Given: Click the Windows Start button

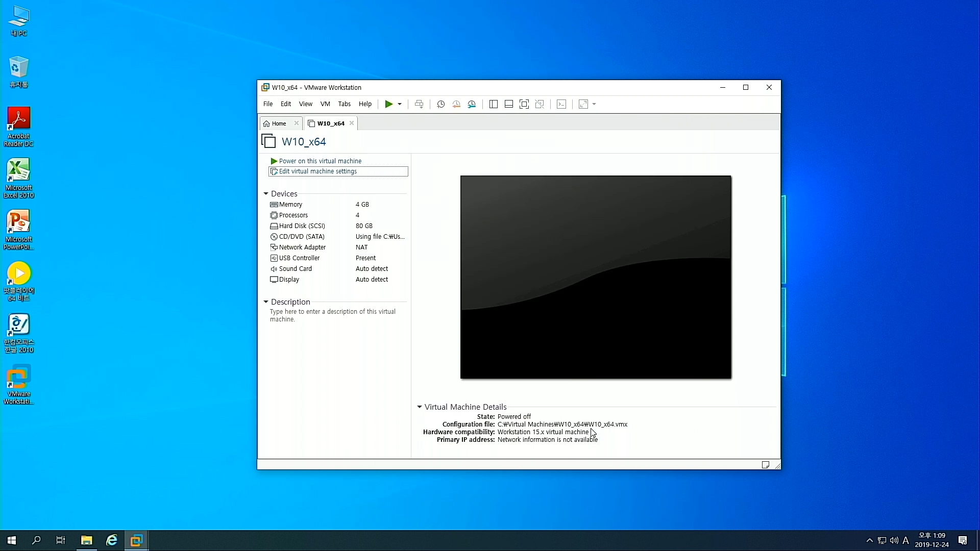Looking at the screenshot, I should click(12, 540).
